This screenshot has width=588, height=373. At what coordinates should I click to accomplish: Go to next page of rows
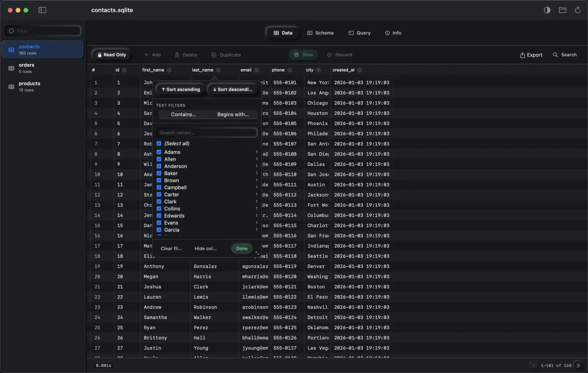point(578,365)
